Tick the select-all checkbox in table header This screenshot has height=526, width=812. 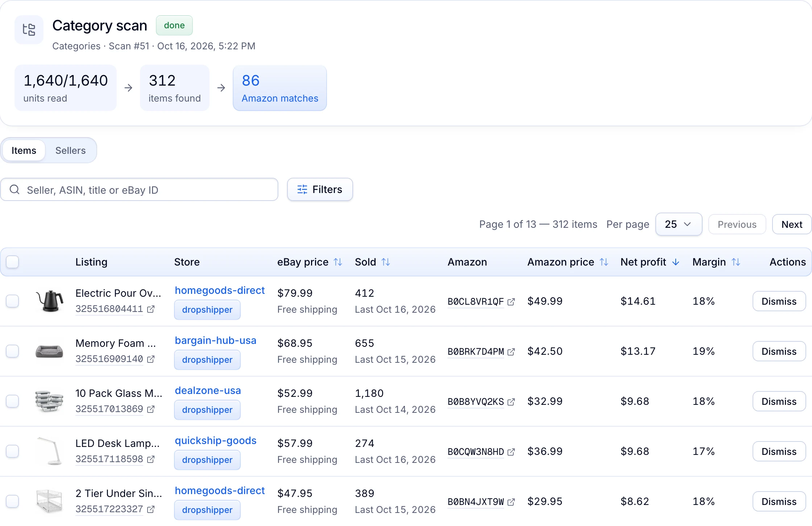[x=12, y=262]
